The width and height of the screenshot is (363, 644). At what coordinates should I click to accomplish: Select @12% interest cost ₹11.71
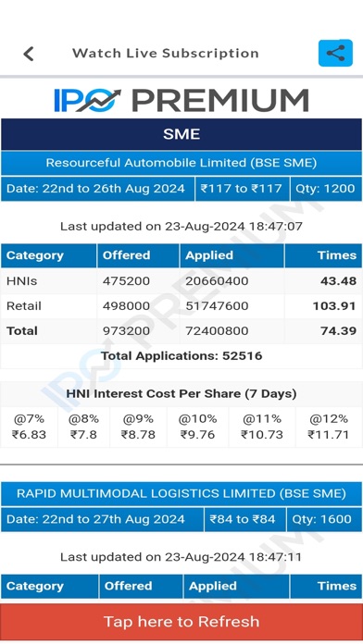coord(329,427)
